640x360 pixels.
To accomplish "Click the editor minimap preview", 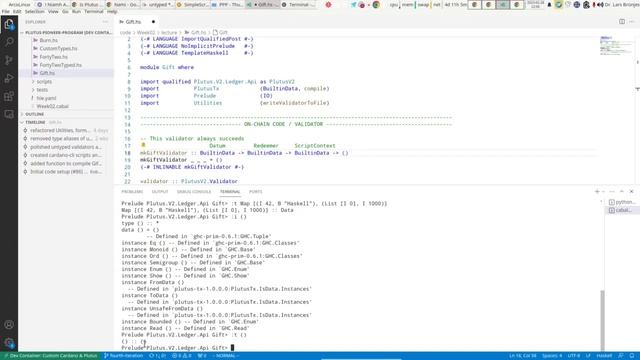I will pos(616,46).
